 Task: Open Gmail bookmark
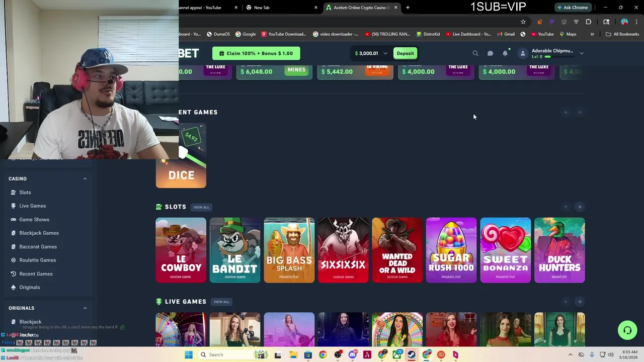(x=506, y=34)
